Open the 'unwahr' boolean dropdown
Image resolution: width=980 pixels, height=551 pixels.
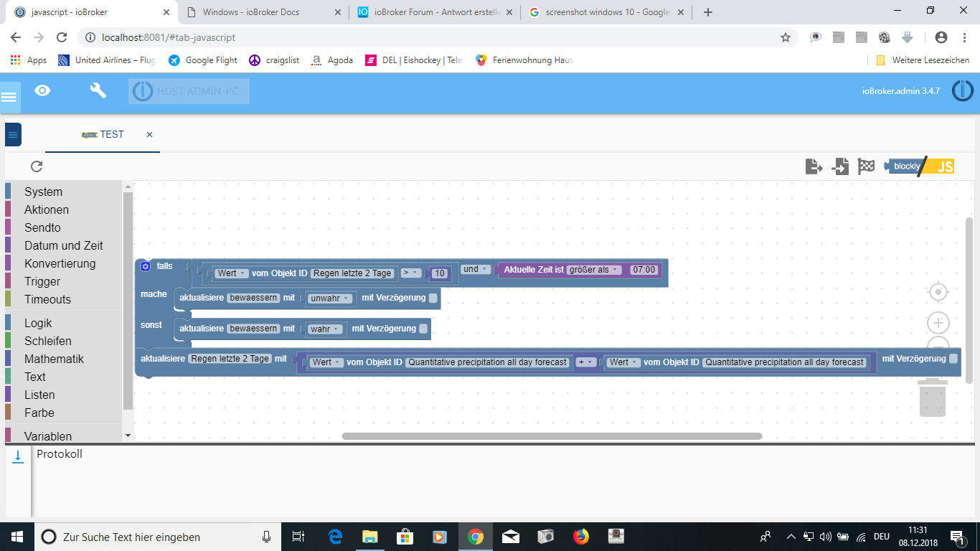(330, 298)
